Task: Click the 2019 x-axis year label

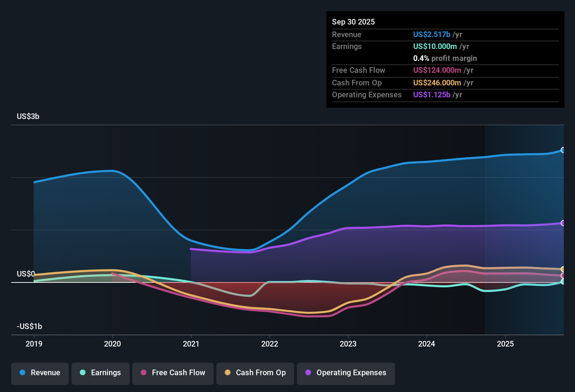Action: pos(34,344)
